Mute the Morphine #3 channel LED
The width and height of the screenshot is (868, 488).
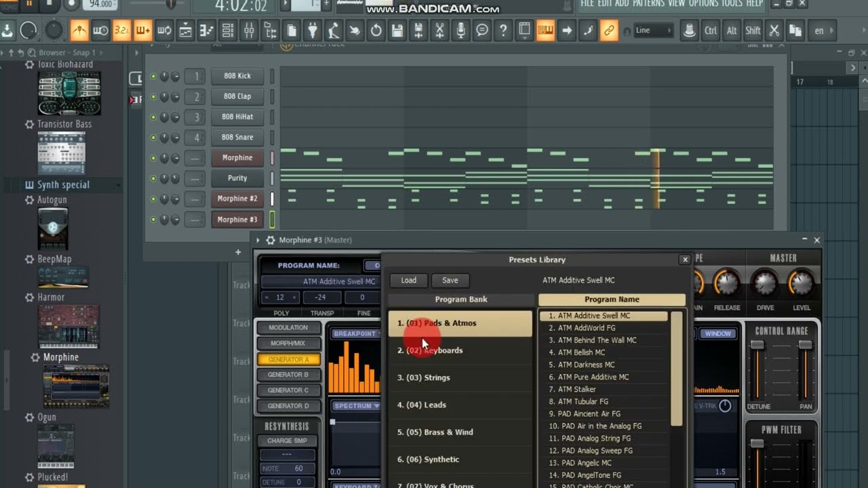click(153, 220)
